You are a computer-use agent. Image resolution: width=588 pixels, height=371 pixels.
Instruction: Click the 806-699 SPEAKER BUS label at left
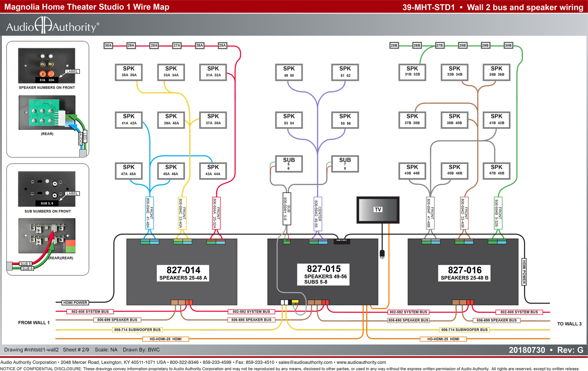(117, 320)
